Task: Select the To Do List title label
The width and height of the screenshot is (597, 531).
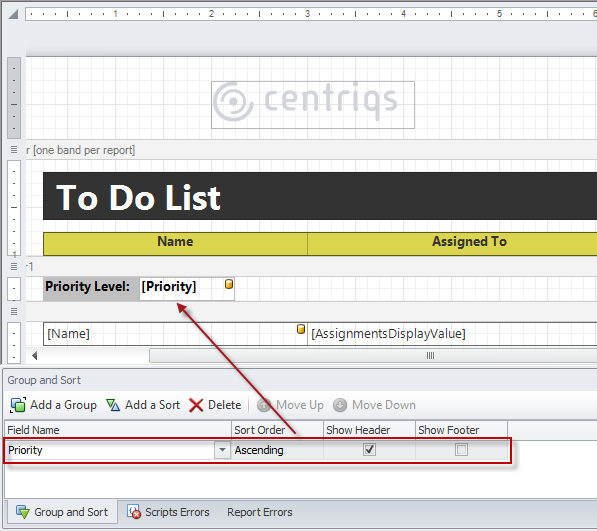Action: pos(320,196)
